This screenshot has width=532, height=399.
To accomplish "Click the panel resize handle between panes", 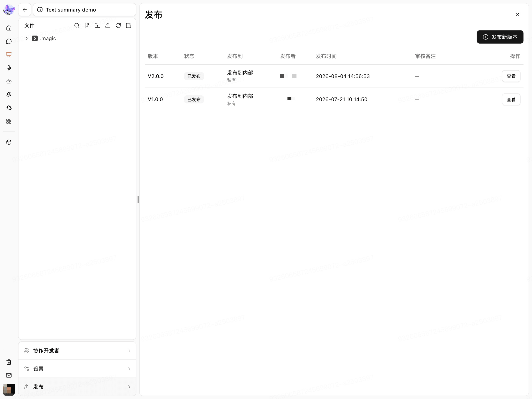I will (x=138, y=199).
